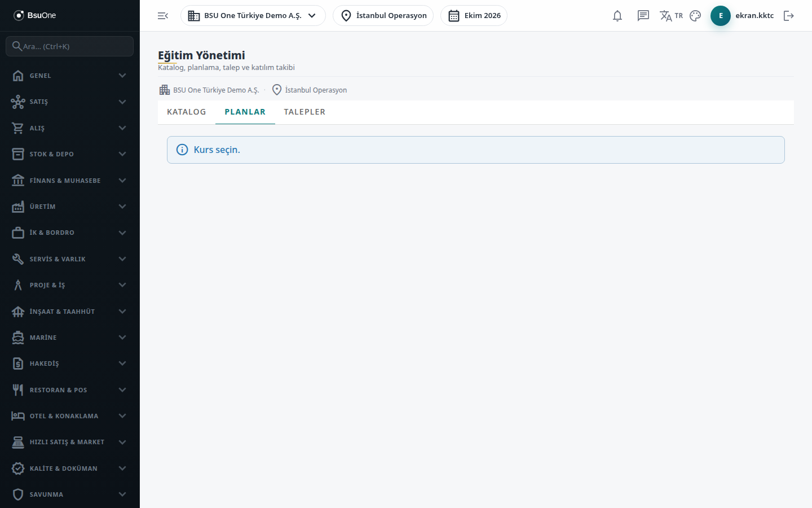Focus the Ara search field

tap(70, 46)
